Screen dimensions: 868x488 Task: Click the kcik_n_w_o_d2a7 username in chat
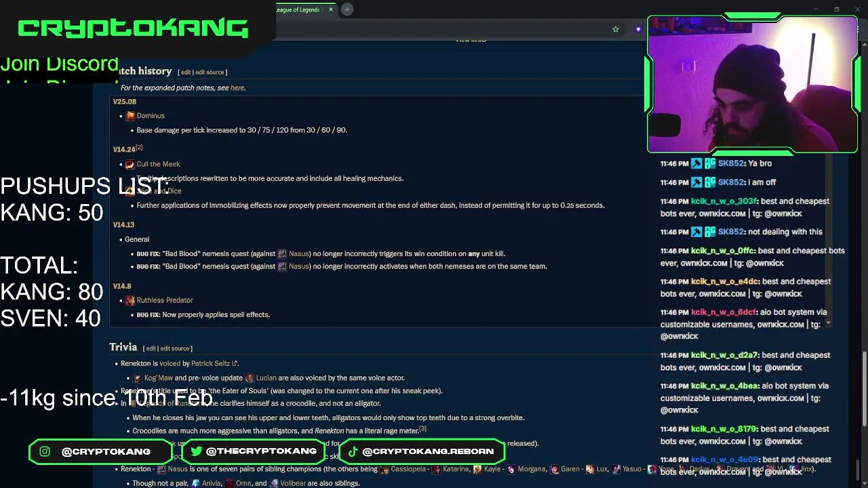tap(724, 355)
